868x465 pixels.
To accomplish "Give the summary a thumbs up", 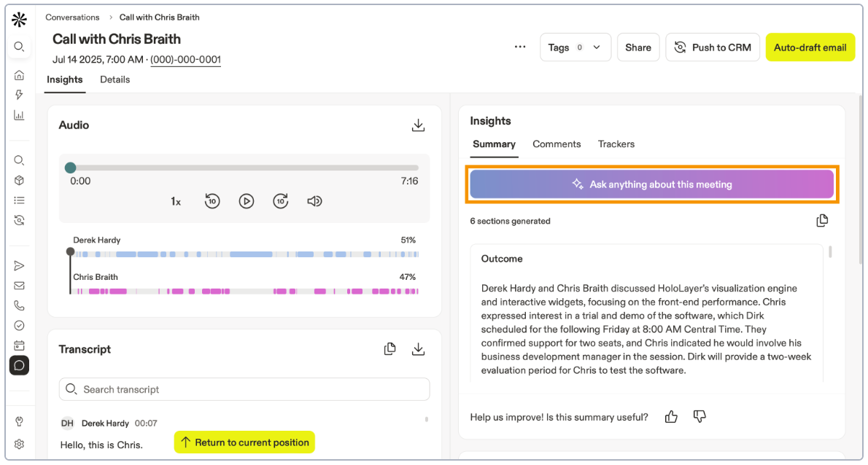I will pos(670,416).
